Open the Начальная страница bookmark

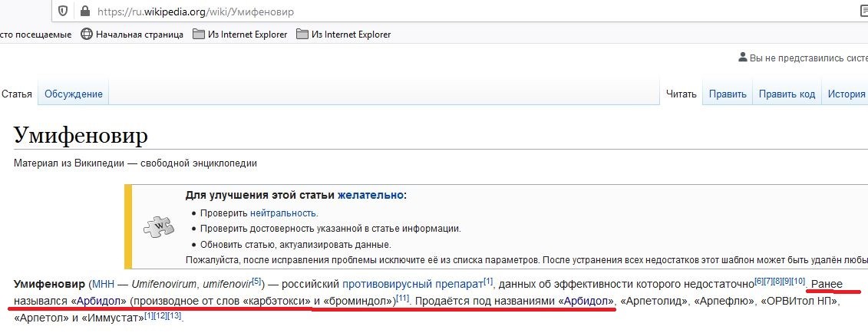click(132, 35)
